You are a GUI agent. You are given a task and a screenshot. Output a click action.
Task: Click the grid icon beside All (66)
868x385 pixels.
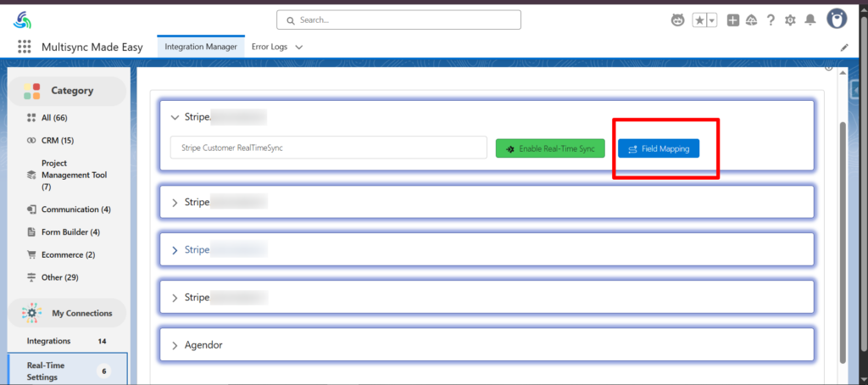(x=31, y=118)
